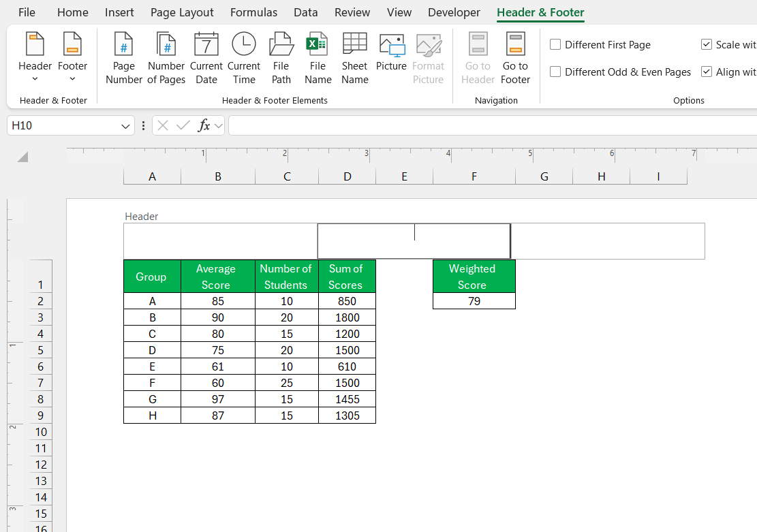The height and width of the screenshot is (532, 757).
Task: Select column F header
Action: (x=474, y=176)
